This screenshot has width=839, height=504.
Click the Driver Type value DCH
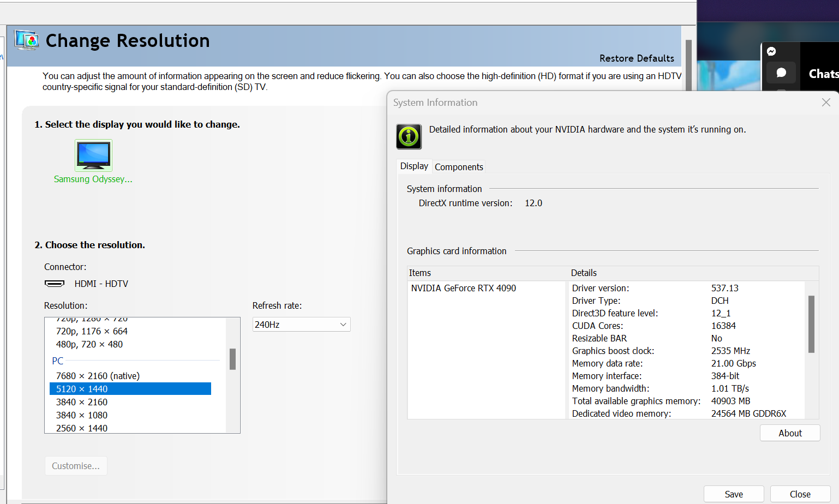pos(720,301)
